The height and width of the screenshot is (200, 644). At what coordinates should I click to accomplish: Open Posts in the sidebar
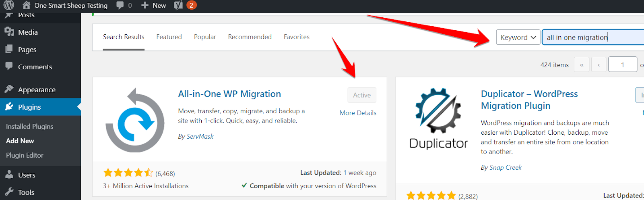tap(26, 15)
